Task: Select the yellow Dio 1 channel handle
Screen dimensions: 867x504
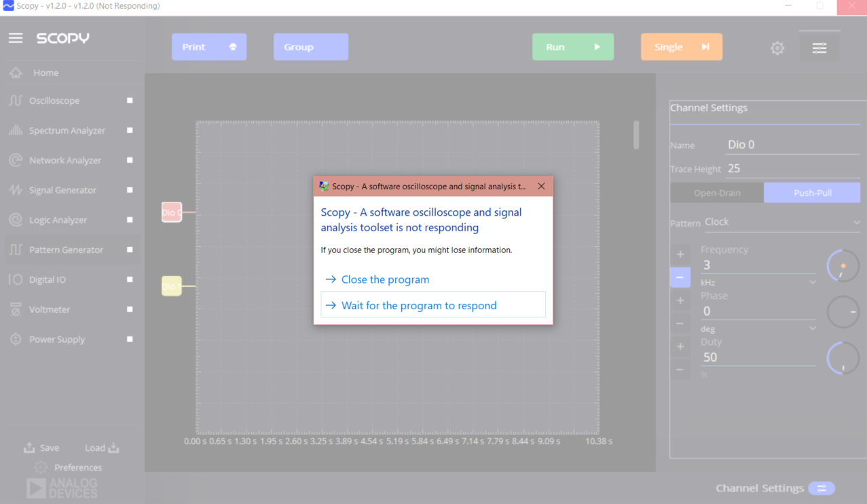Action: tap(172, 286)
